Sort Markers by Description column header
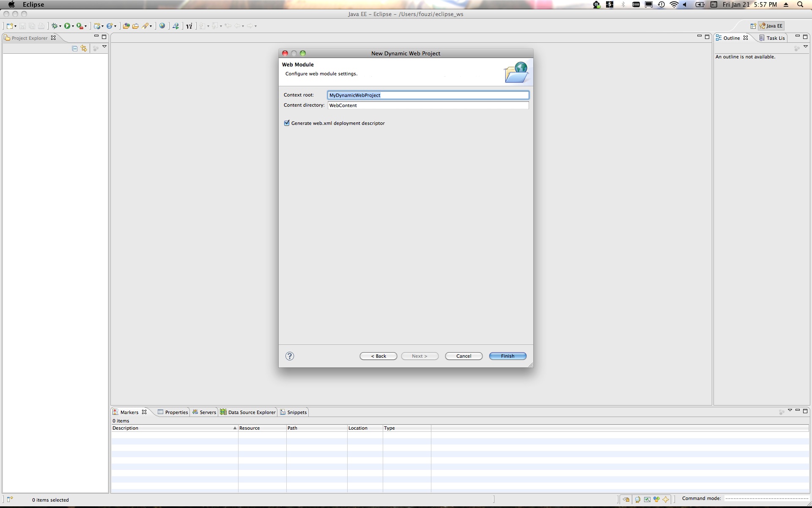The height and width of the screenshot is (508, 812). [174, 428]
